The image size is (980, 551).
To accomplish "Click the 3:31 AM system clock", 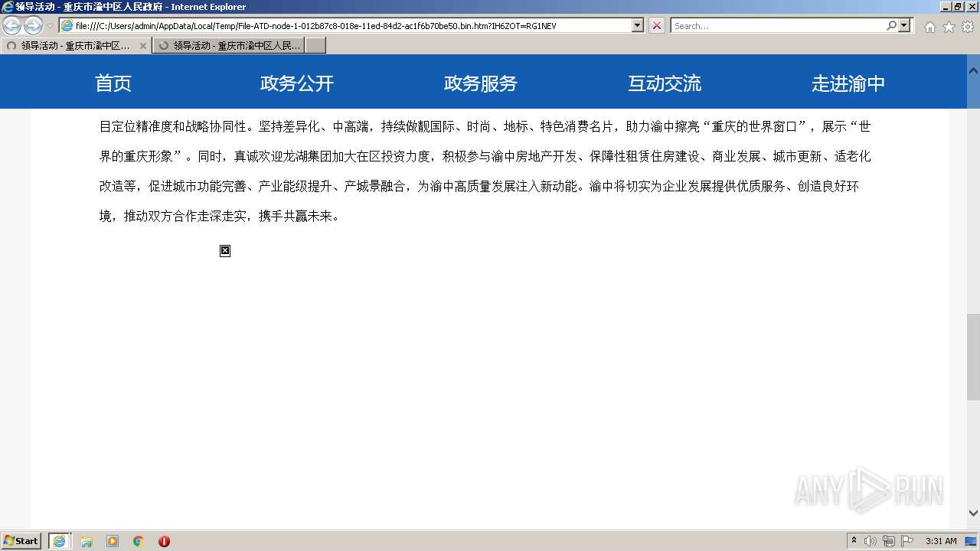I will point(941,541).
